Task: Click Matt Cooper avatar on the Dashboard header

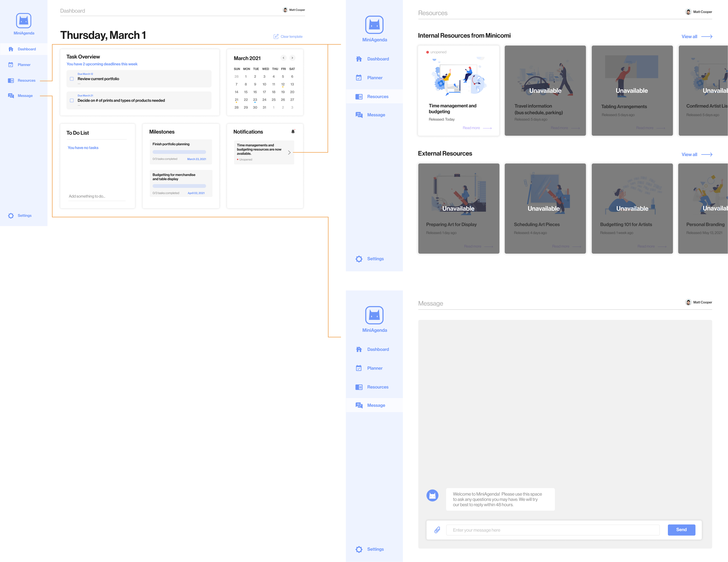Action: (285, 10)
